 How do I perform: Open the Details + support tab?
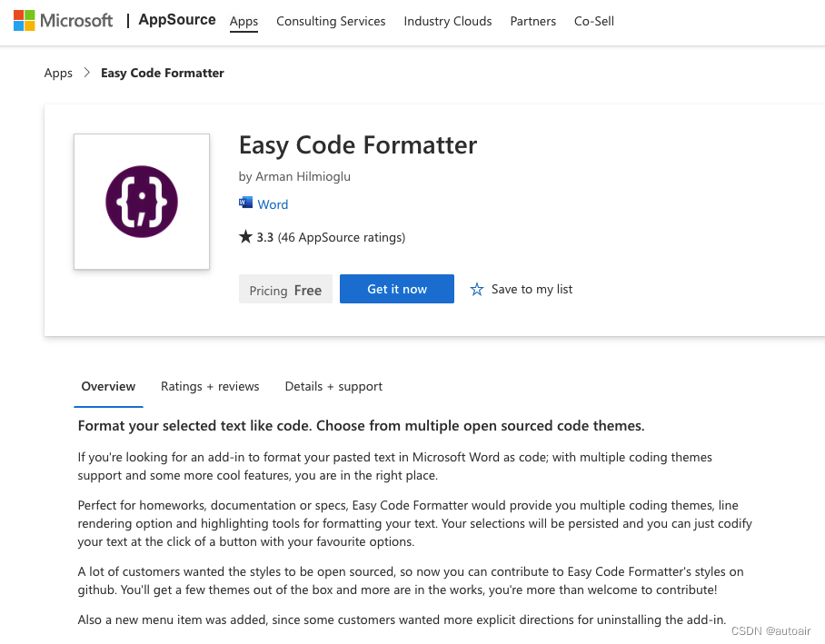coord(333,386)
